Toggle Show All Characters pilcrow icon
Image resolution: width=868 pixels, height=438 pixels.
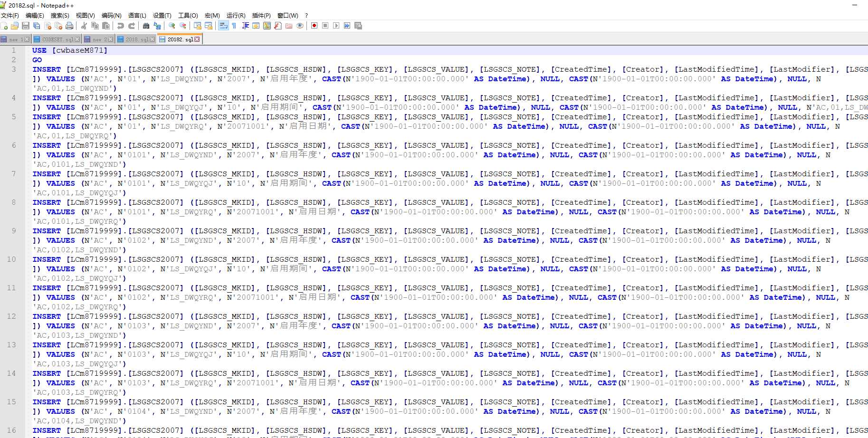234,26
